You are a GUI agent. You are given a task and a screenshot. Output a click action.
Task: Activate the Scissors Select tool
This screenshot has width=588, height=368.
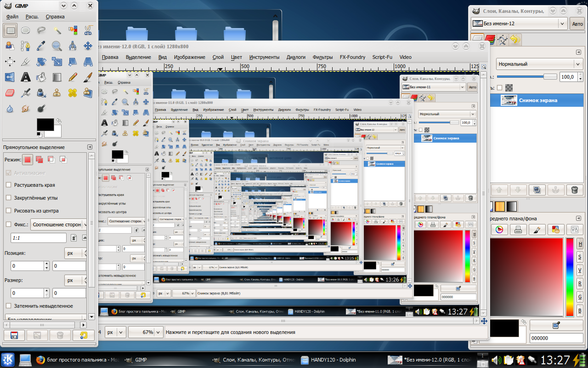pyautogui.click(x=88, y=30)
